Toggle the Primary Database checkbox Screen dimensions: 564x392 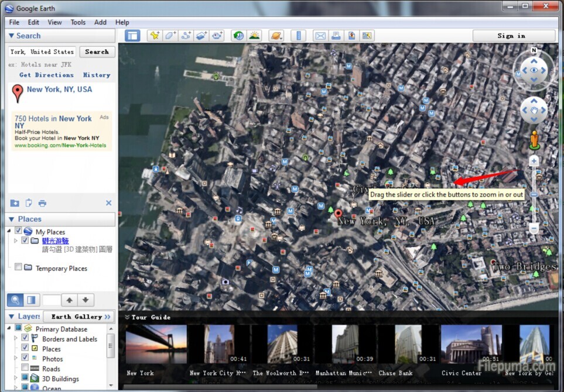coord(18,328)
